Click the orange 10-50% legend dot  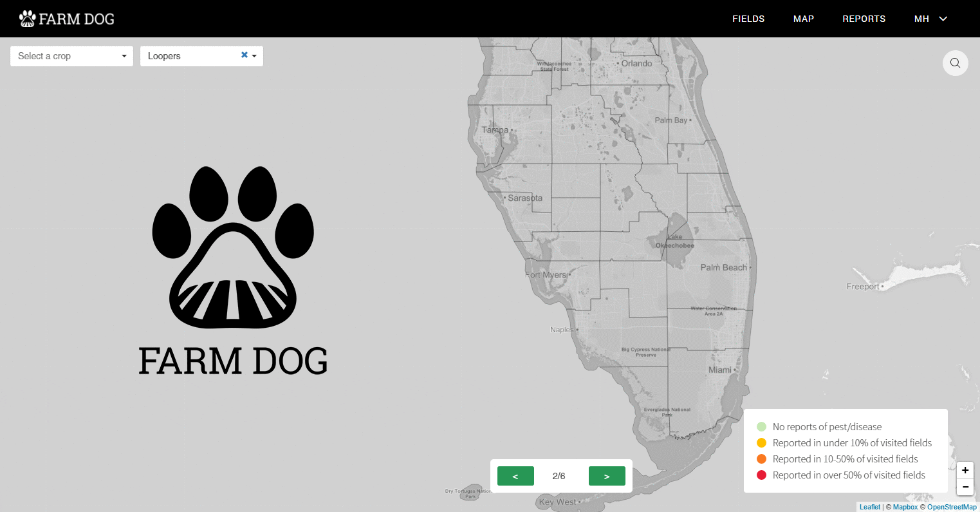pos(761,459)
